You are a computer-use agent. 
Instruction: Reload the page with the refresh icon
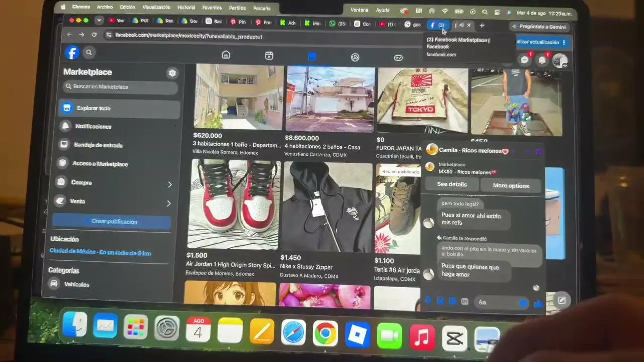[94, 35]
